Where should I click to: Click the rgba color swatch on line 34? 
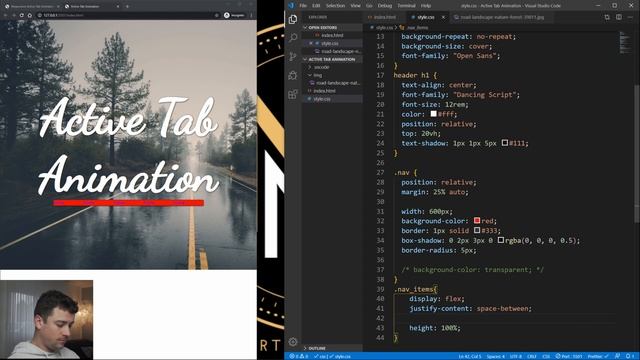click(x=501, y=240)
